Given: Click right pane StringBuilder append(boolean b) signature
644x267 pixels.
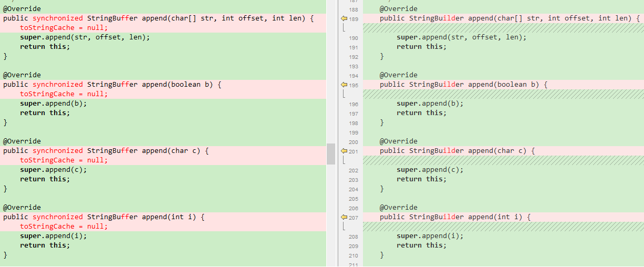Looking at the screenshot, I should tap(464, 85).
